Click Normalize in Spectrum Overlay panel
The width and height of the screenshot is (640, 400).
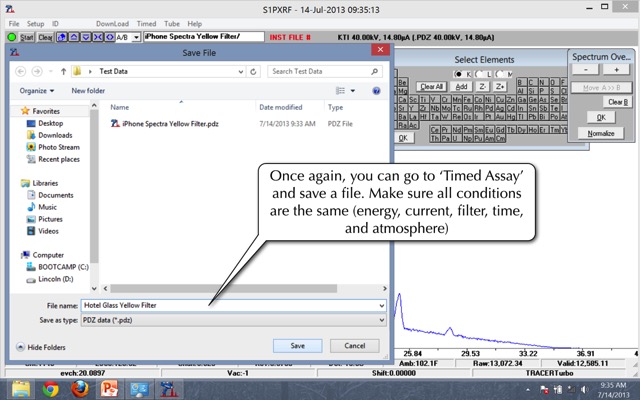coord(600,133)
